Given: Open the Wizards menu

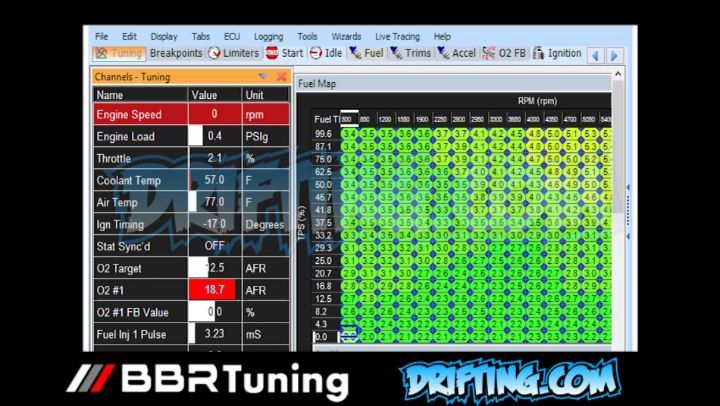Looking at the screenshot, I should [x=345, y=36].
